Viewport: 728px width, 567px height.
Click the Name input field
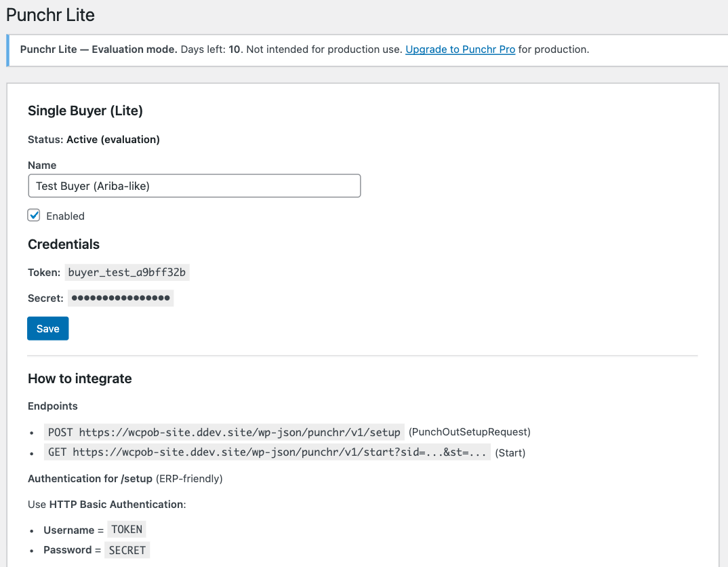(x=194, y=186)
